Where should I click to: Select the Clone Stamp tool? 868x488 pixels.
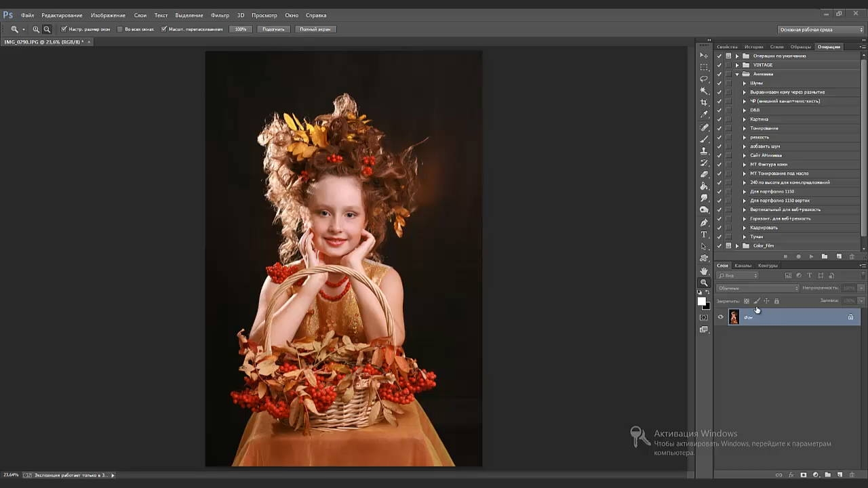tap(704, 151)
